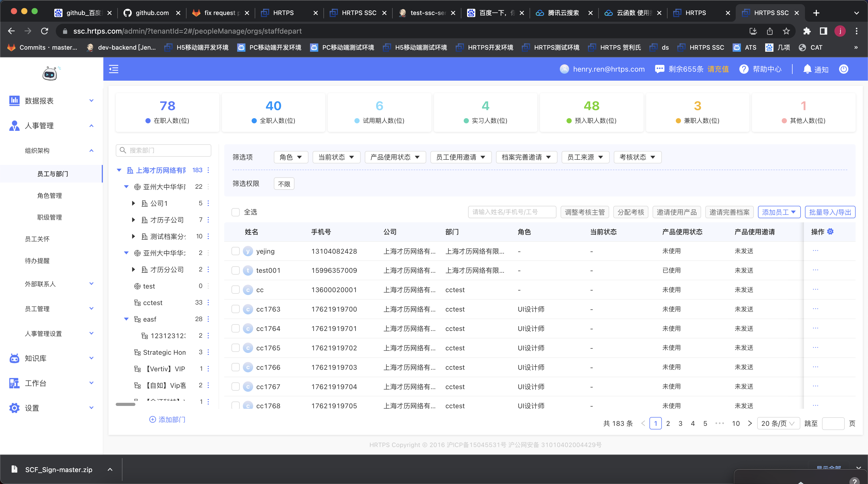
Task: Check the box for yejing row
Action: pos(236,251)
